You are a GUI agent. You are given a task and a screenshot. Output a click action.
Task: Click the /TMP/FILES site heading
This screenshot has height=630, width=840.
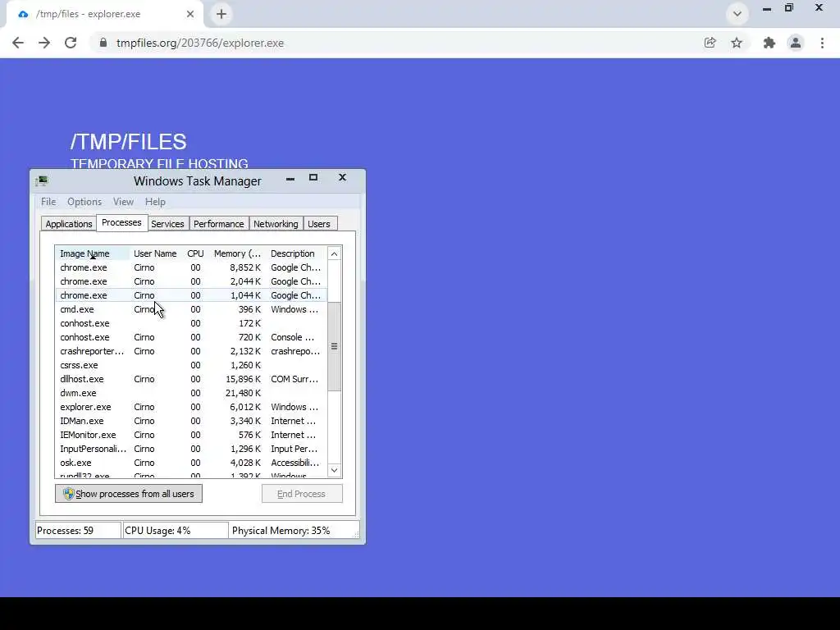click(x=129, y=142)
